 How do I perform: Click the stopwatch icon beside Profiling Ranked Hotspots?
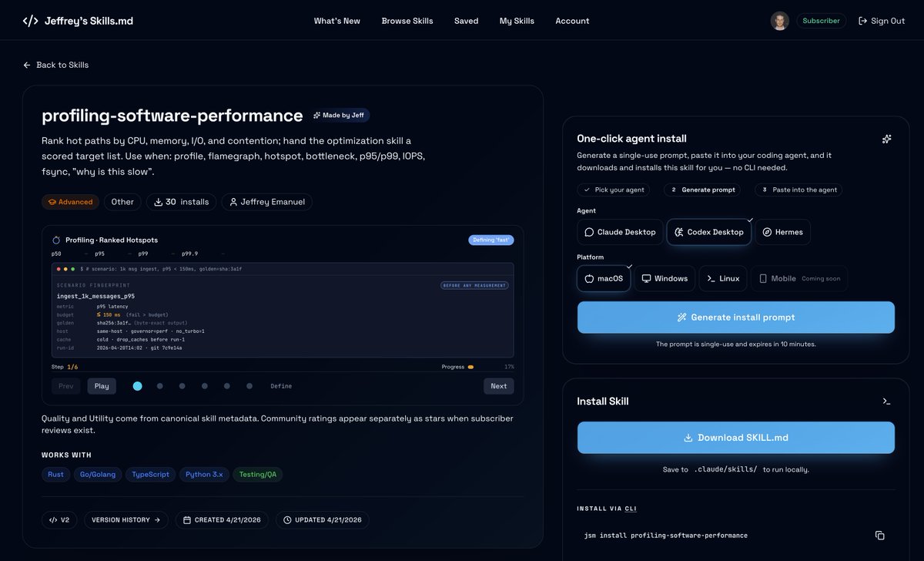point(56,240)
